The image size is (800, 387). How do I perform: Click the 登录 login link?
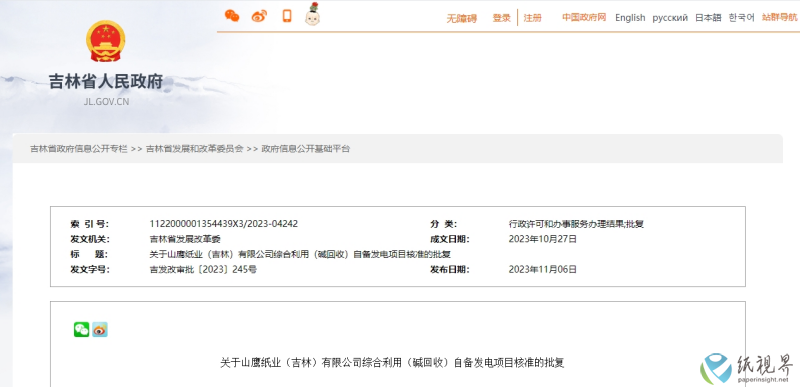click(x=502, y=18)
